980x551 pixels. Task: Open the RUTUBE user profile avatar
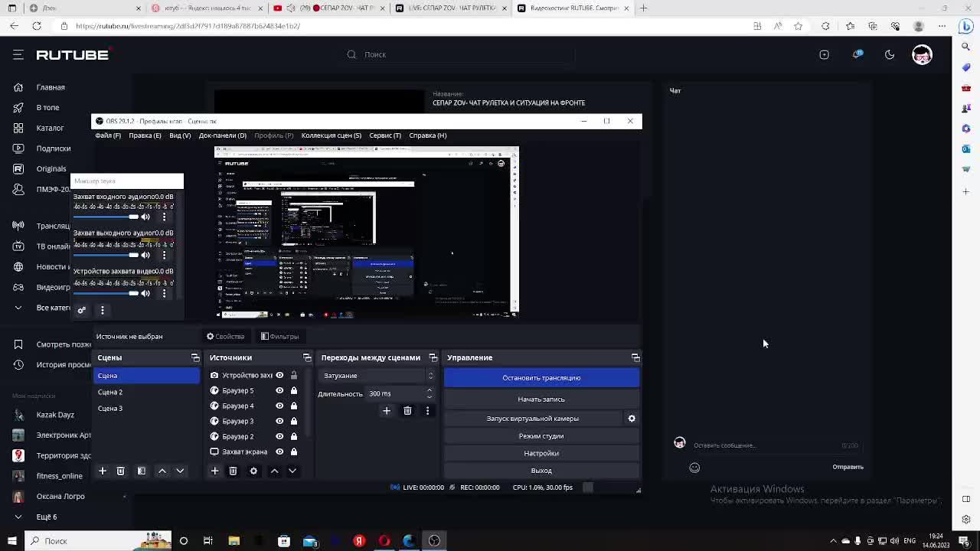922,54
